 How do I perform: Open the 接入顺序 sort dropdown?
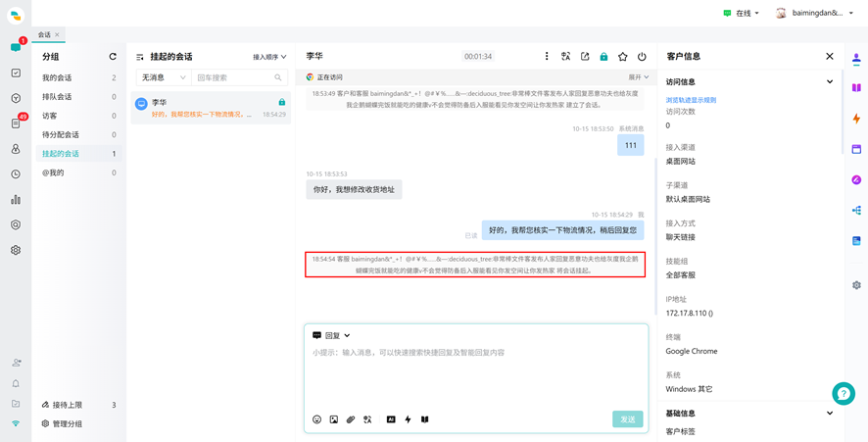pyautogui.click(x=269, y=57)
